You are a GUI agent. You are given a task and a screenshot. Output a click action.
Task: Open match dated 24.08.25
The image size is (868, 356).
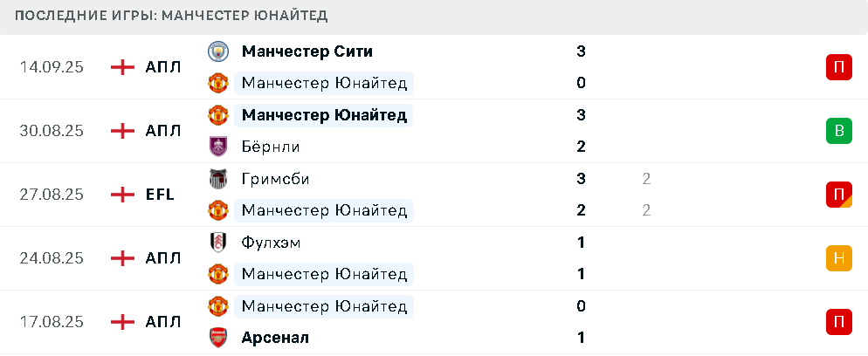click(x=434, y=258)
